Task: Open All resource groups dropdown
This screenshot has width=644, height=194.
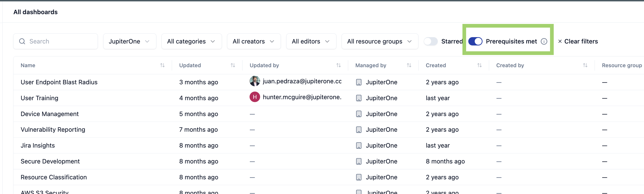Action: [380, 42]
